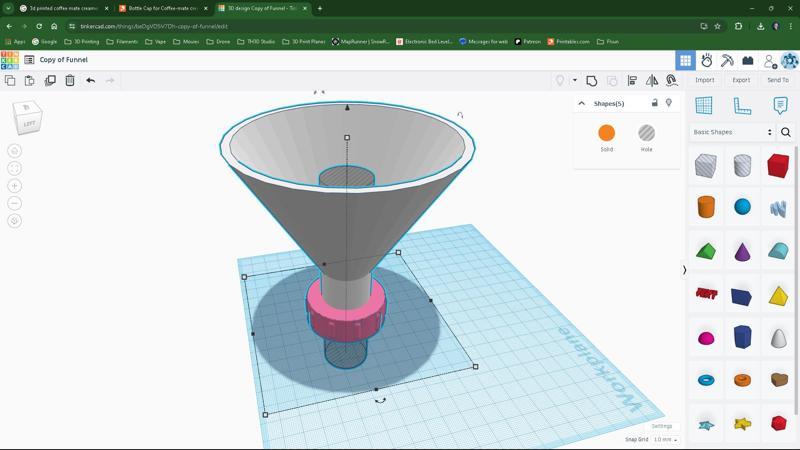Screen dimensions: 800x450
Task: Delete the selected shapes with trash icon
Action: [x=70, y=80]
